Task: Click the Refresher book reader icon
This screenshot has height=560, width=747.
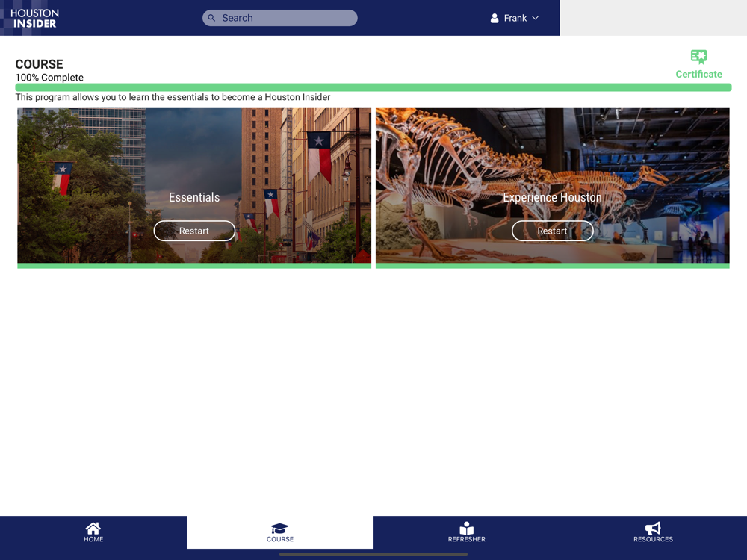Action: [466, 528]
